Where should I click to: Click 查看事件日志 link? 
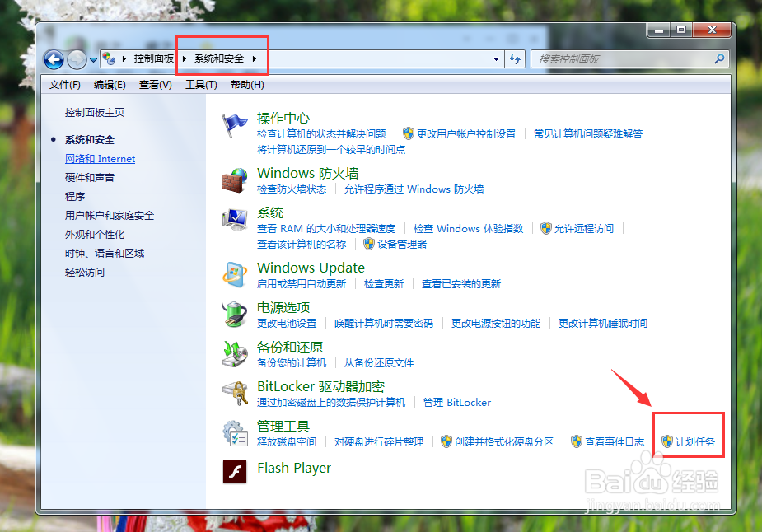[x=615, y=441]
